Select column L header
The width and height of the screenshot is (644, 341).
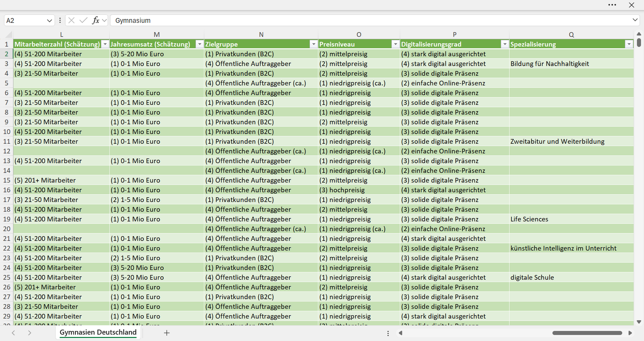click(x=62, y=35)
